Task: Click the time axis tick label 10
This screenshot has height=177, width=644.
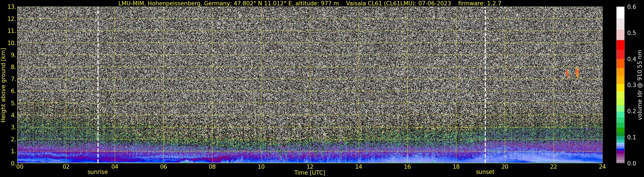Action: pos(261,167)
